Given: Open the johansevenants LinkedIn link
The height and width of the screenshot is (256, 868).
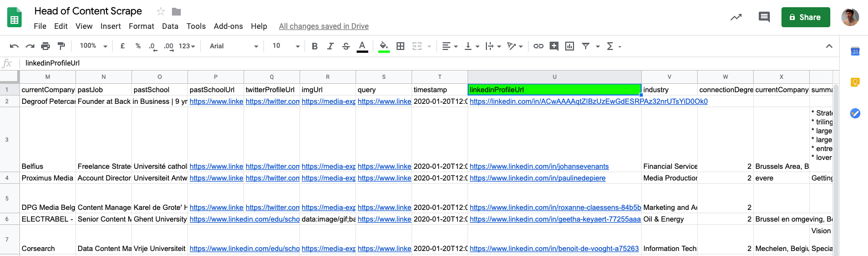Looking at the screenshot, I should point(539,166).
